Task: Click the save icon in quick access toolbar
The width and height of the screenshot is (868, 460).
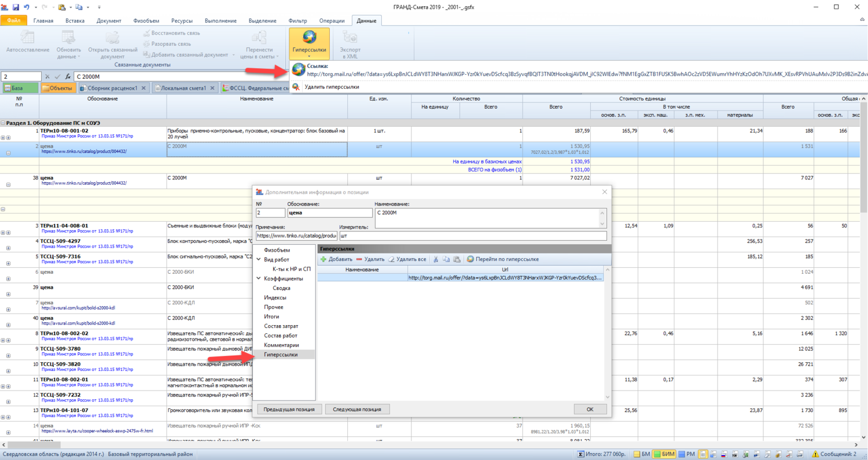Action: click(x=16, y=7)
